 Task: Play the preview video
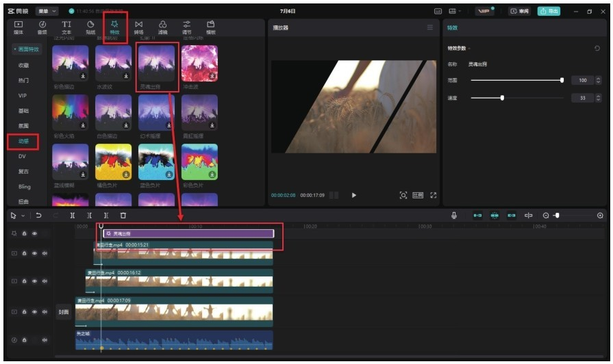coord(354,195)
